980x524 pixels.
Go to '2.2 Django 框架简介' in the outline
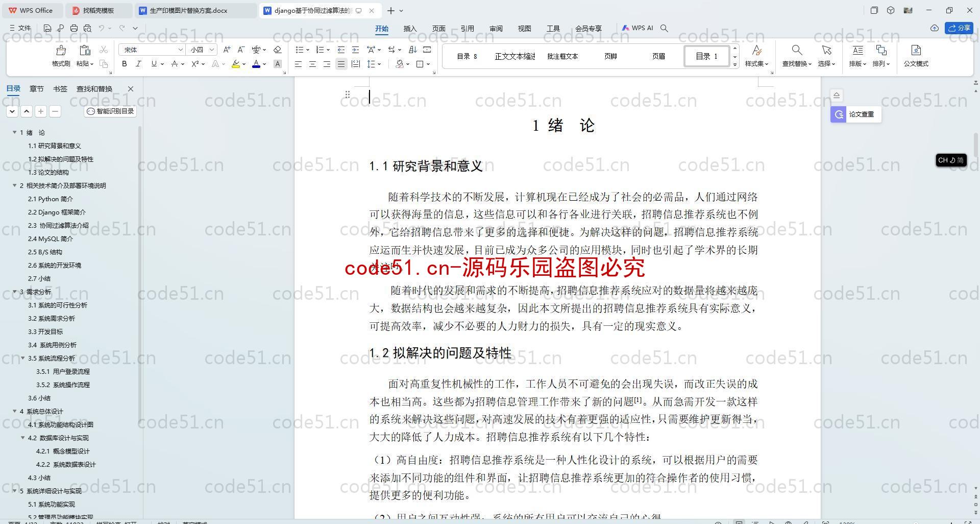pyautogui.click(x=57, y=212)
